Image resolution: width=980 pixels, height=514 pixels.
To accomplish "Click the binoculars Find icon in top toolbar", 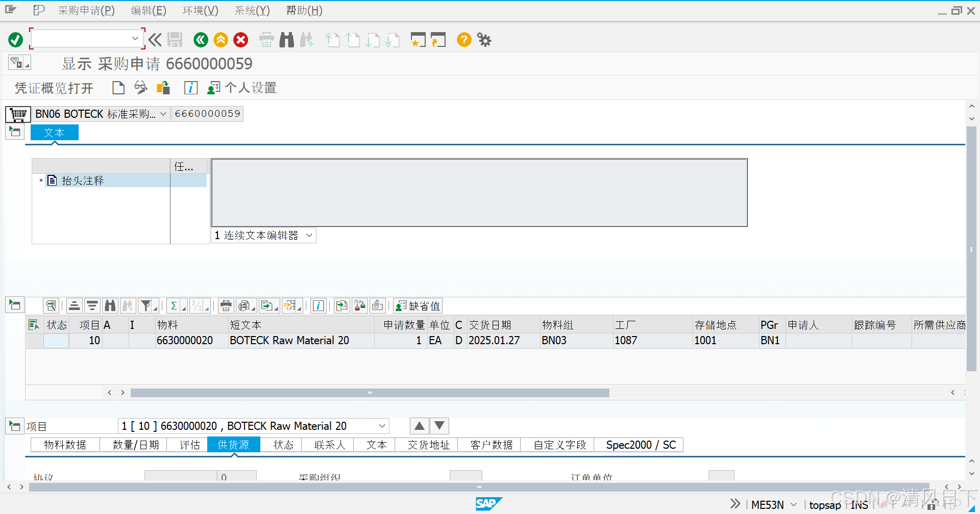I will 287,40.
